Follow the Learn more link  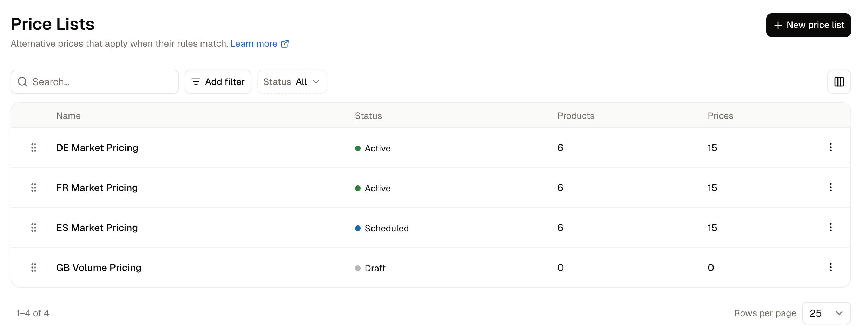tap(254, 43)
